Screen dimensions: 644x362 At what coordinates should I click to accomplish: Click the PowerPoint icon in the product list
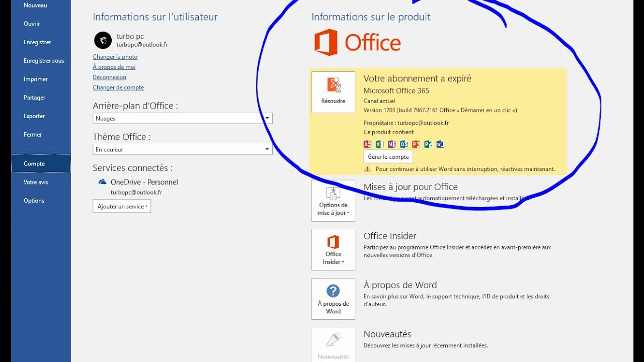tap(416, 144)
